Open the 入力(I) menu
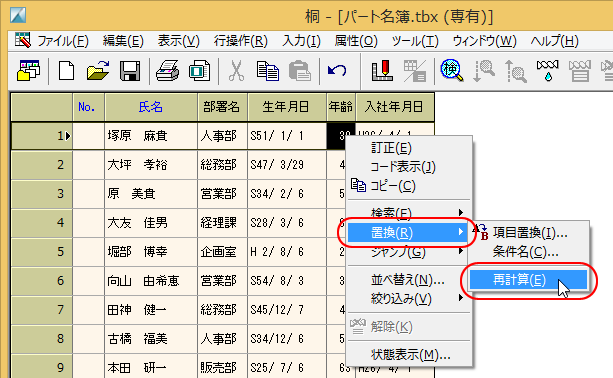Viewport: 613px width, 378px height. 301,41
